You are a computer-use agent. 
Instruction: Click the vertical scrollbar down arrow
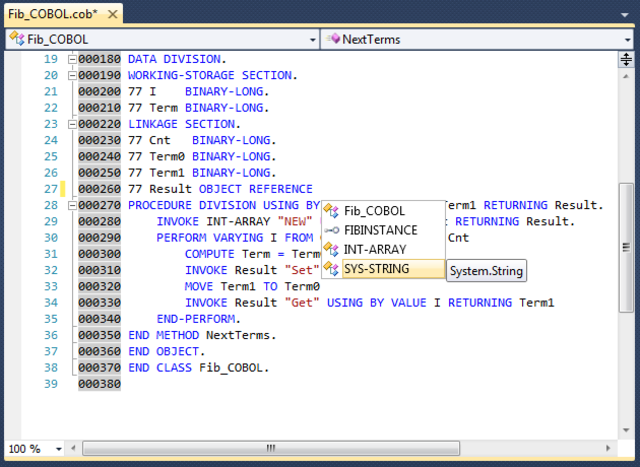(626, 429)
